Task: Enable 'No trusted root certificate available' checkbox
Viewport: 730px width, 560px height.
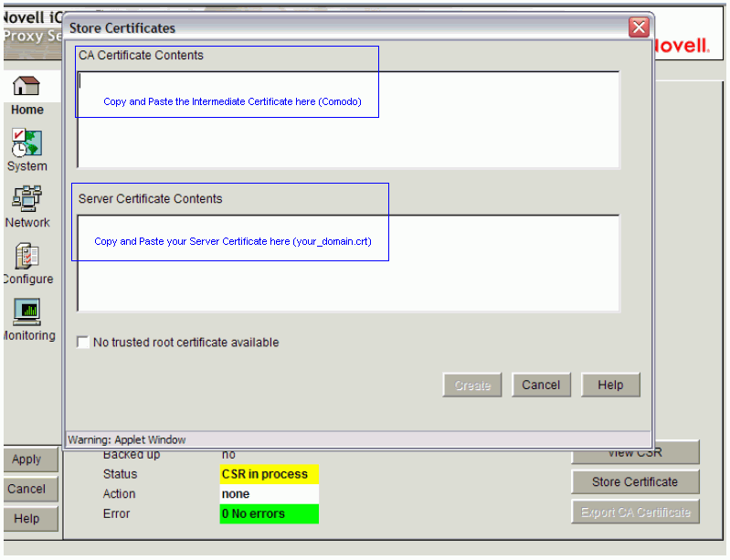Action: pyautogui.click(x=84, y=343)
